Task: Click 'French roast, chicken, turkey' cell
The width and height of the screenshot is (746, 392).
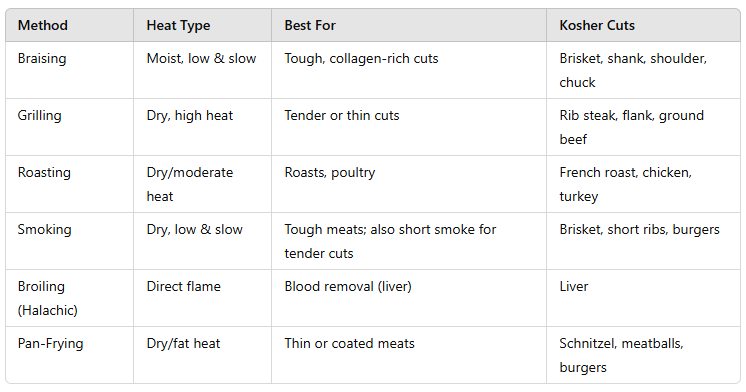Action: [x=643, y=184]
